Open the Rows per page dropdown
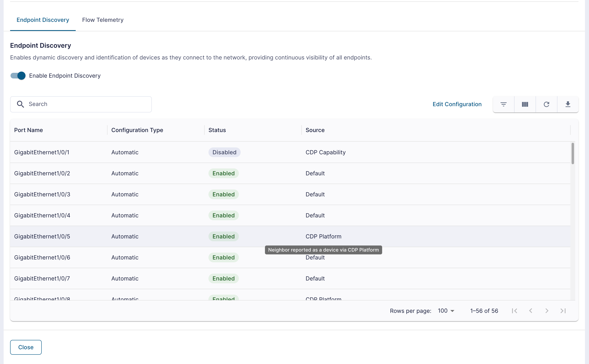589x364 pixels. tap(446, 311)
